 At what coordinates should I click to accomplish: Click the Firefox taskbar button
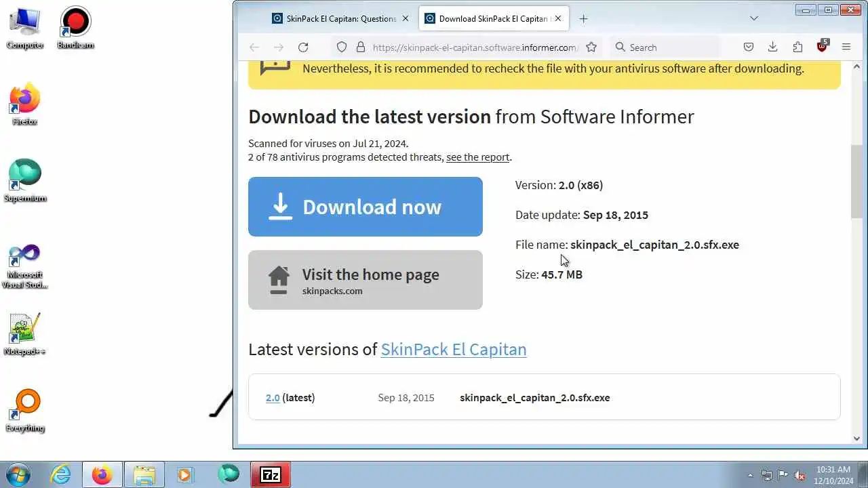point(102,474)
